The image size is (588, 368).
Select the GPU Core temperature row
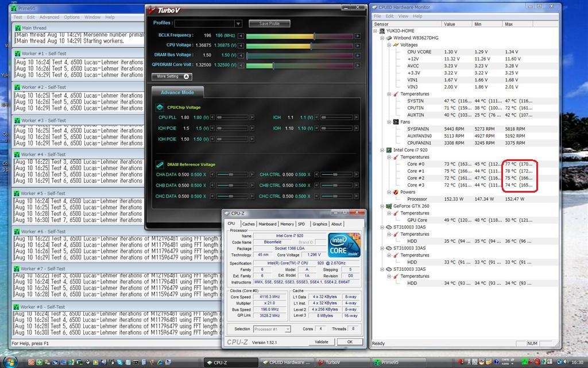click(465, 220)
